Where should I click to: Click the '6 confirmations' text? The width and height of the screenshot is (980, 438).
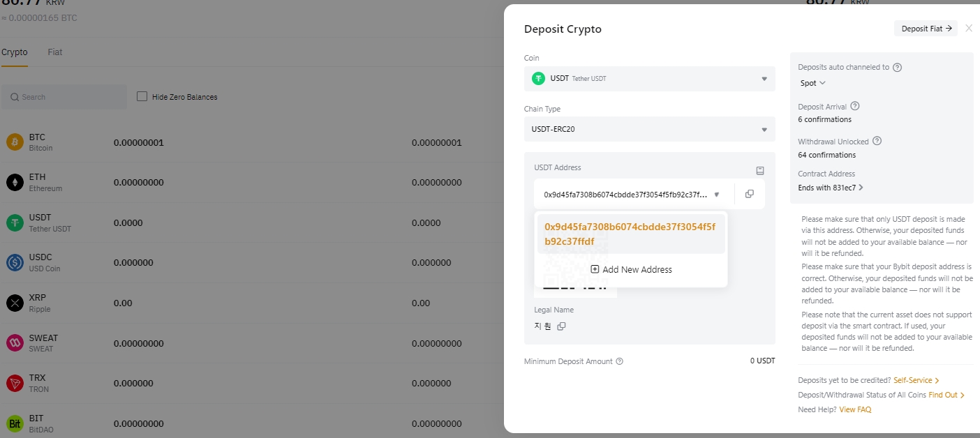(824, 119)
